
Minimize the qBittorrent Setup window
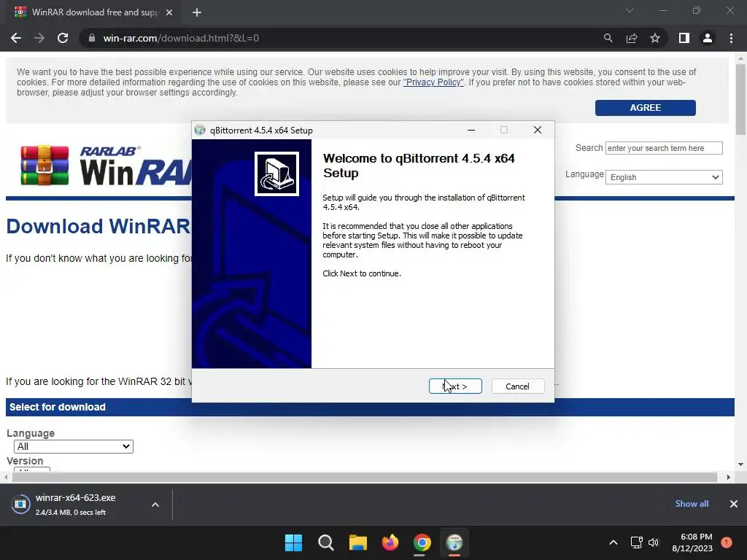pos(471,130)
